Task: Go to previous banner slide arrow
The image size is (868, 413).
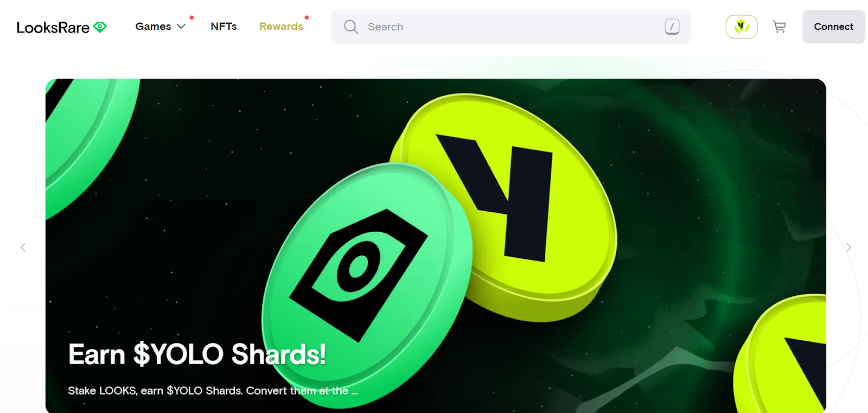Action: coord(23,247)
